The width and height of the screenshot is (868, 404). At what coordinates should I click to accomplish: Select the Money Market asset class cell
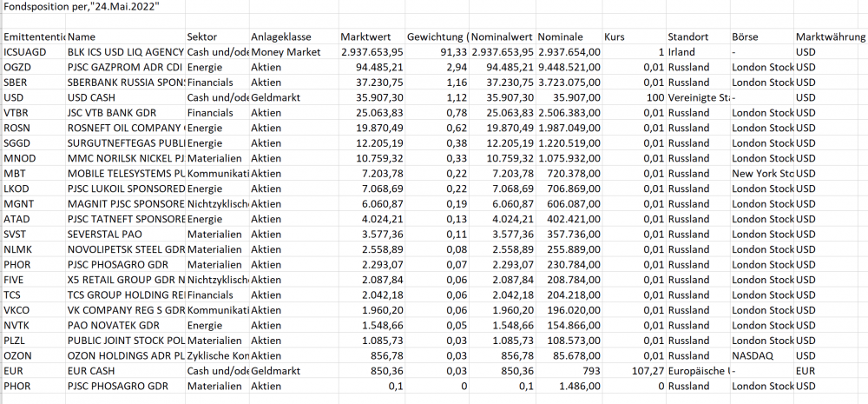tap(294, 52)
